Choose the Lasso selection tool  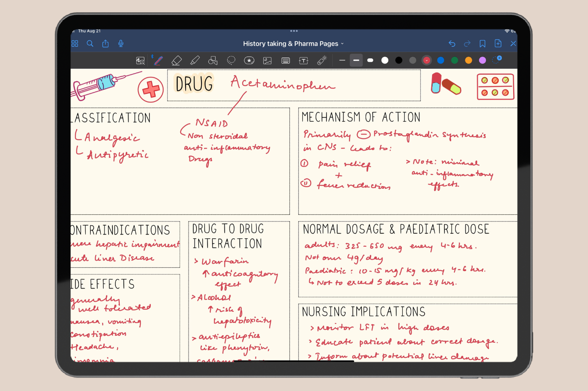pos(231,60)
